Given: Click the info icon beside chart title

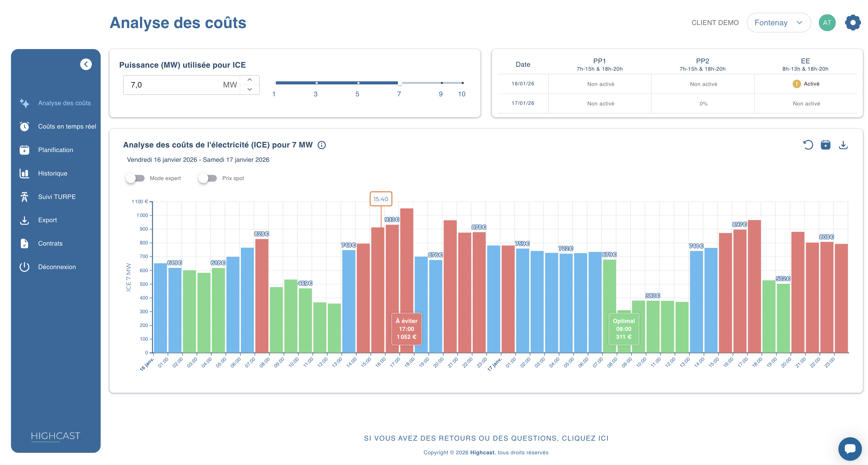Looking at the screenshot, I should point(322,145).
